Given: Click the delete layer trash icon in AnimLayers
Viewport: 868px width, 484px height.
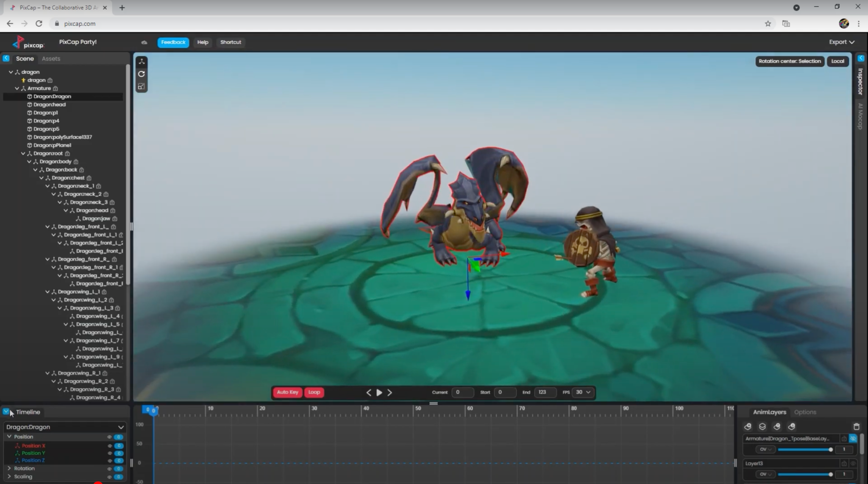Looking at the screenshot, I should 857,426.
